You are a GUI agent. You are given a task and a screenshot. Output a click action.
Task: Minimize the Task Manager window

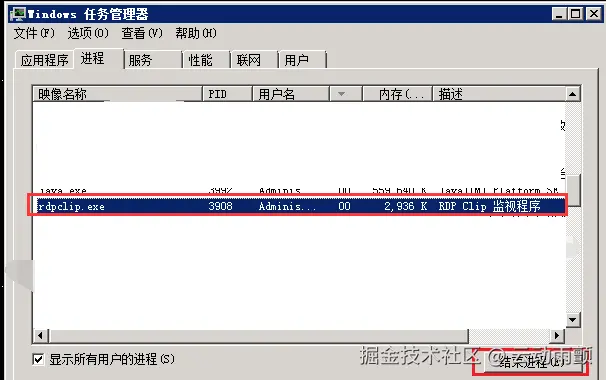tap(558, 15)
